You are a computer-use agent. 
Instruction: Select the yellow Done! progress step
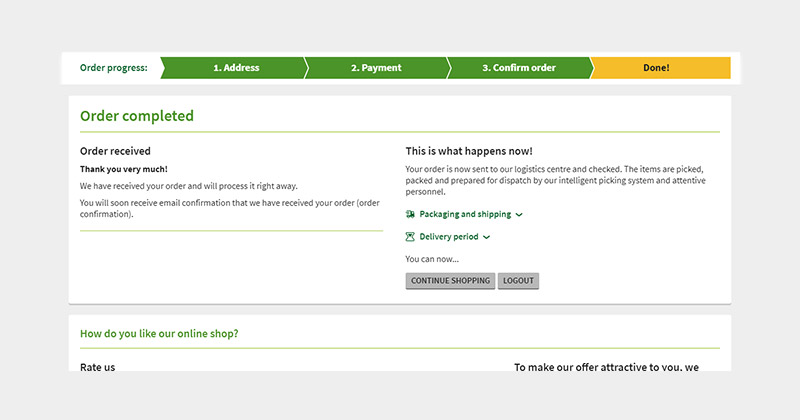[660, 68]
